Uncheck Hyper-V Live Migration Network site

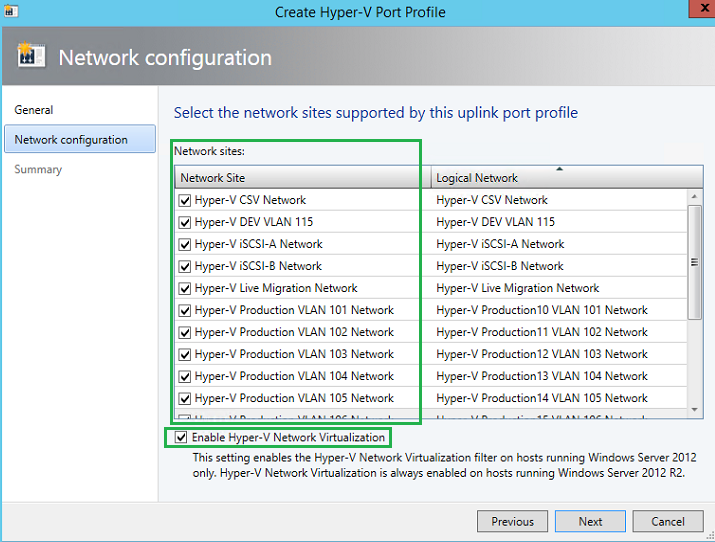pos(185,289)
